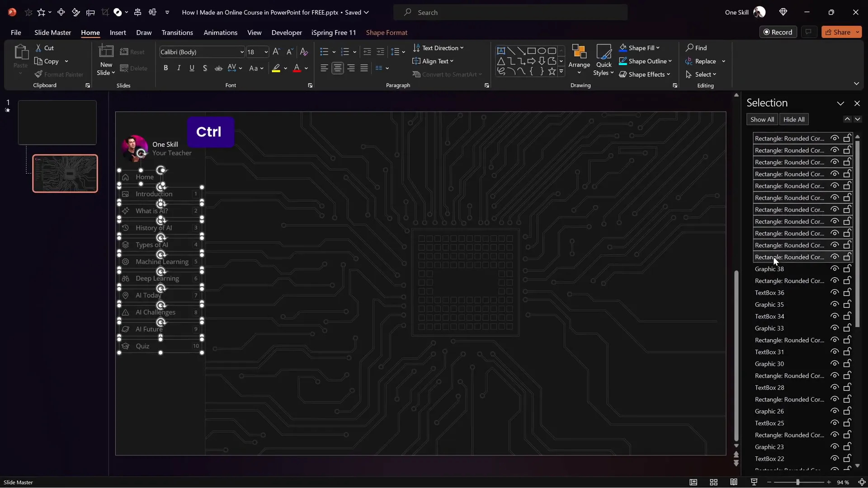Select the Format Painter tool
868x488 pixels.
(x=59, y=74)
